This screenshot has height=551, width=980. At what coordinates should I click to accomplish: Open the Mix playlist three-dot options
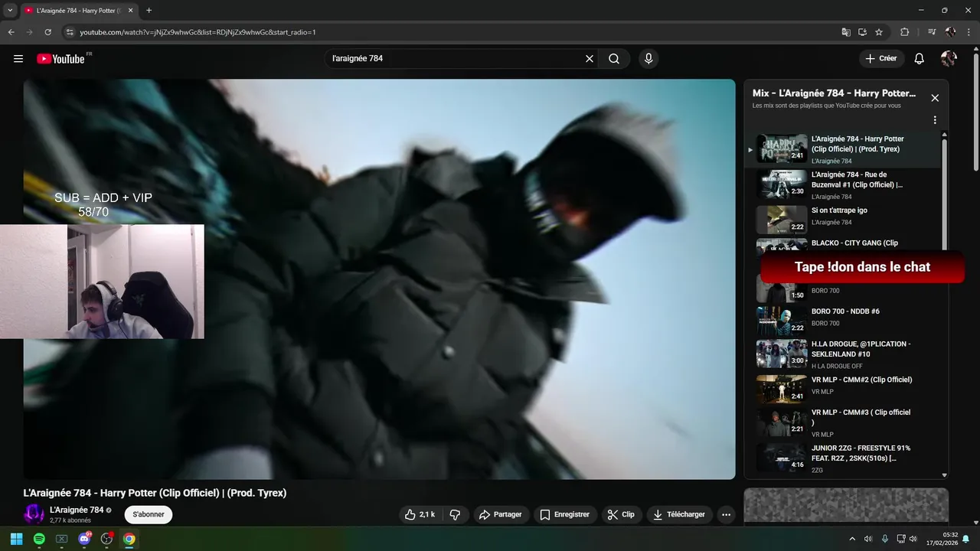pyautogui.click(x=935, y=120)
